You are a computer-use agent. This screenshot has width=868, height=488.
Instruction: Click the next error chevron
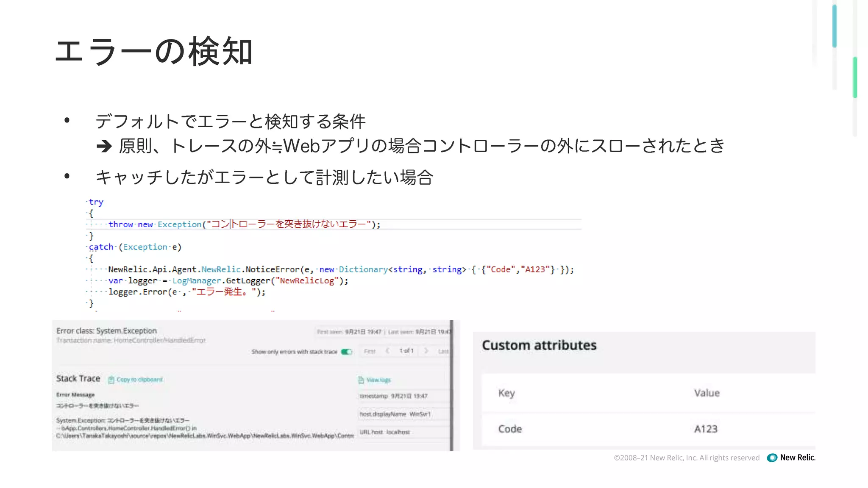tap(426, 351)
